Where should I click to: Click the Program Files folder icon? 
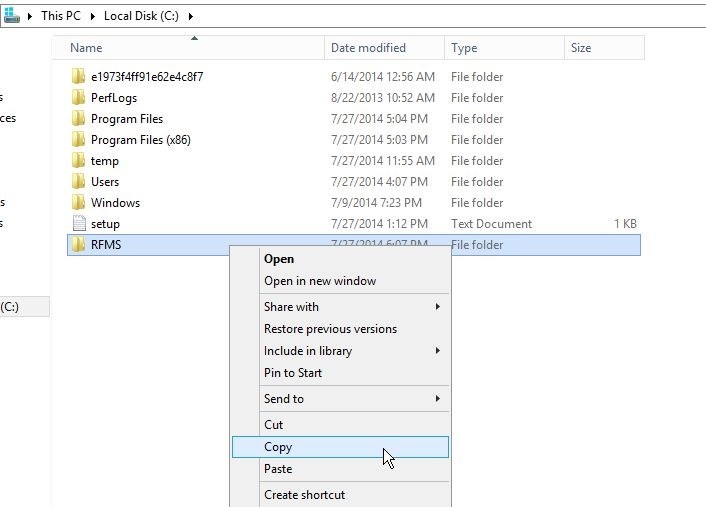click(x=78, y=119)
